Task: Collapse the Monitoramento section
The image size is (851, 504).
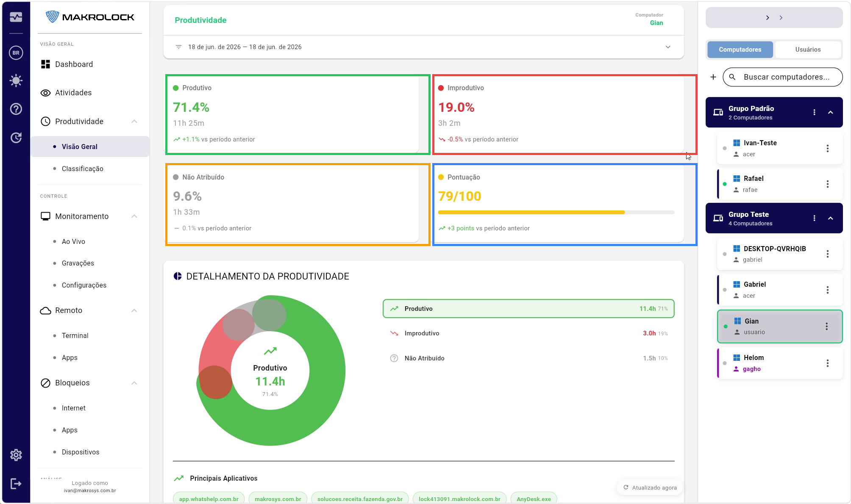Action: click(134, 216)
